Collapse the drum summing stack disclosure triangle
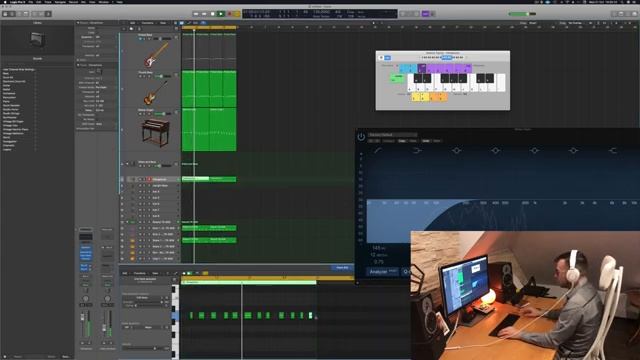 pos(127,222)
